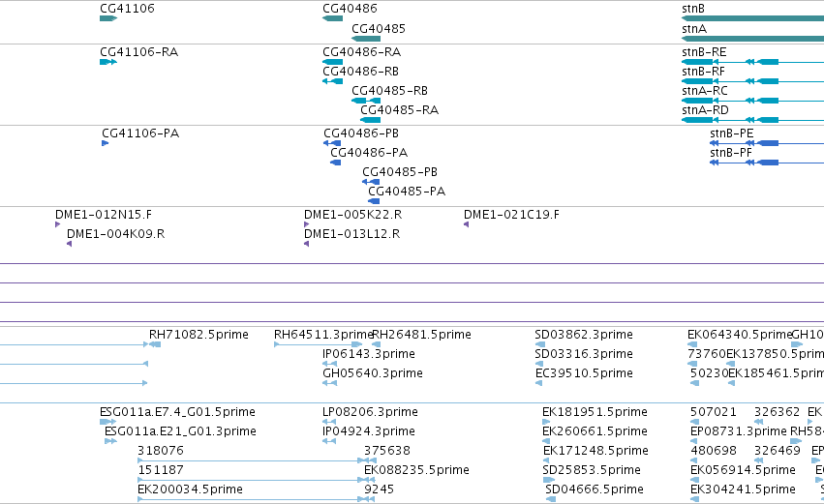Image resolution: width=824 pixels, height=504 pixels.
Task: Select the RH64511.3prime EST label
Action: coord(323,335)
